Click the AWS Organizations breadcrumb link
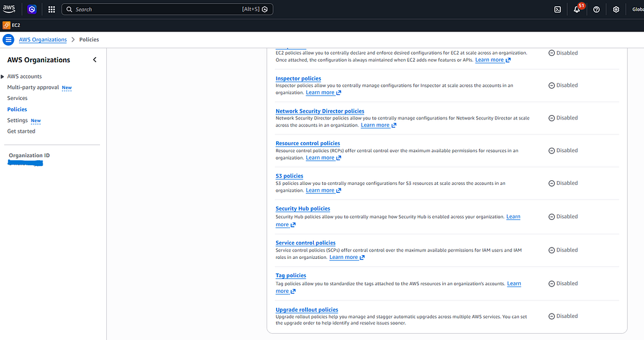The image size is (644, 340). tap(43, 40)
